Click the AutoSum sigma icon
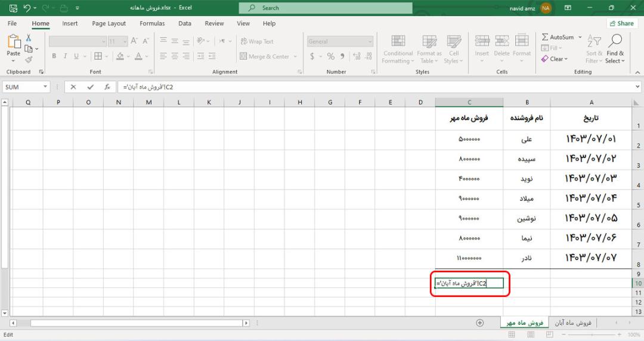 (x=545, y=37)
